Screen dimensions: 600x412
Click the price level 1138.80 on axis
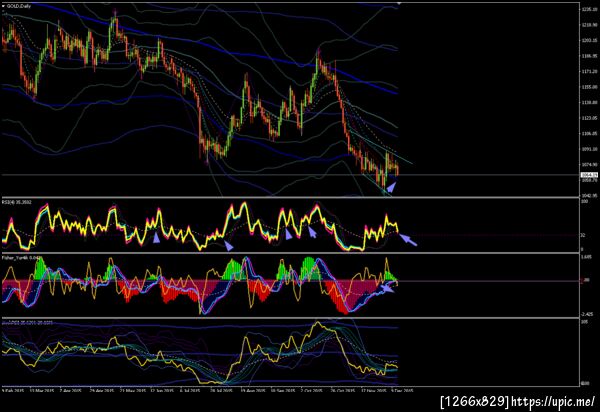pos(590,103)
